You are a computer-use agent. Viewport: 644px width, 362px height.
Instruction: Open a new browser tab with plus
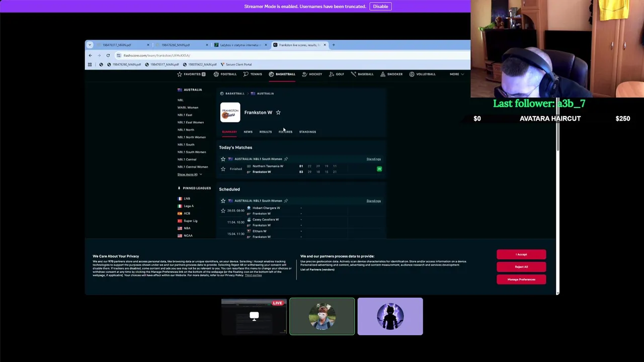coord(333,45)
